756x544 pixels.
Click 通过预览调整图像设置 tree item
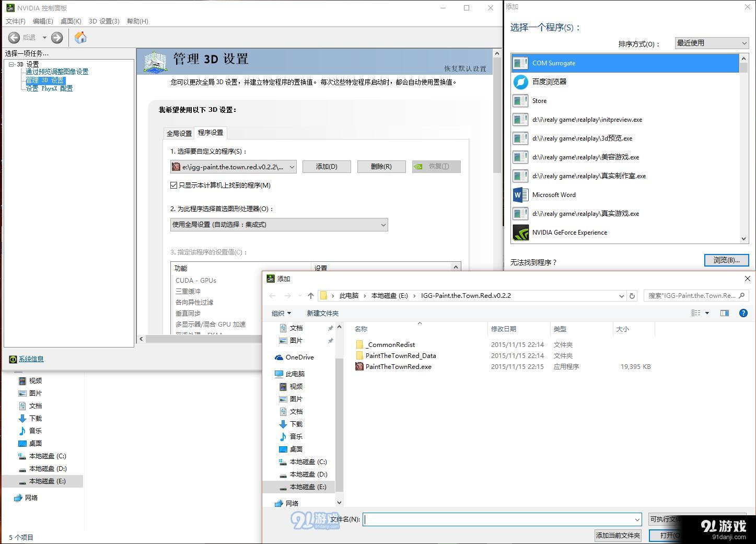(57, 72)
